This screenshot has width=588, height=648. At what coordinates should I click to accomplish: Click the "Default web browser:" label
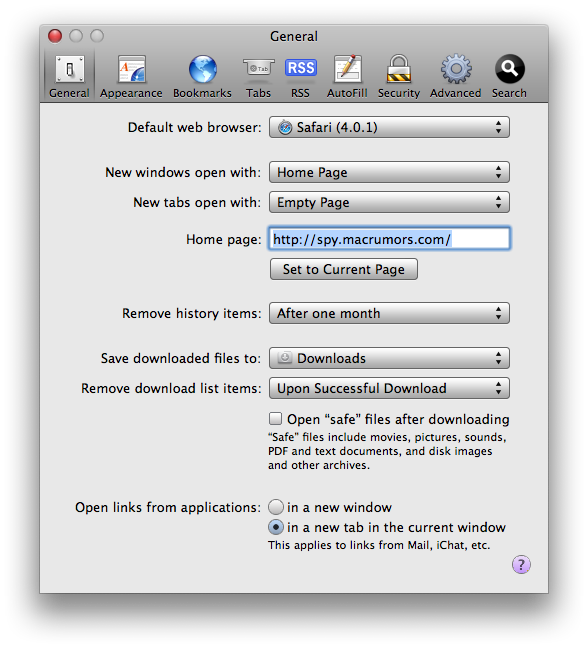[x=195, y=128]
